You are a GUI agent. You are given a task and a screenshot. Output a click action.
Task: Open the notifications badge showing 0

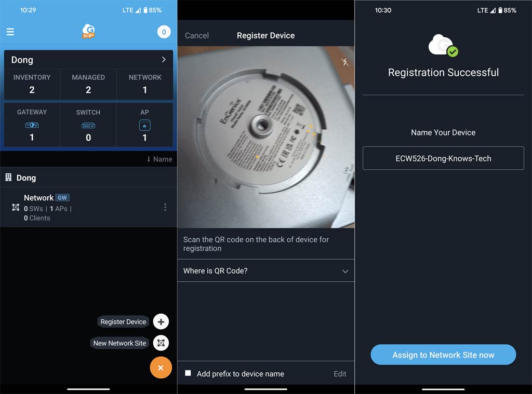click(164, 32)
